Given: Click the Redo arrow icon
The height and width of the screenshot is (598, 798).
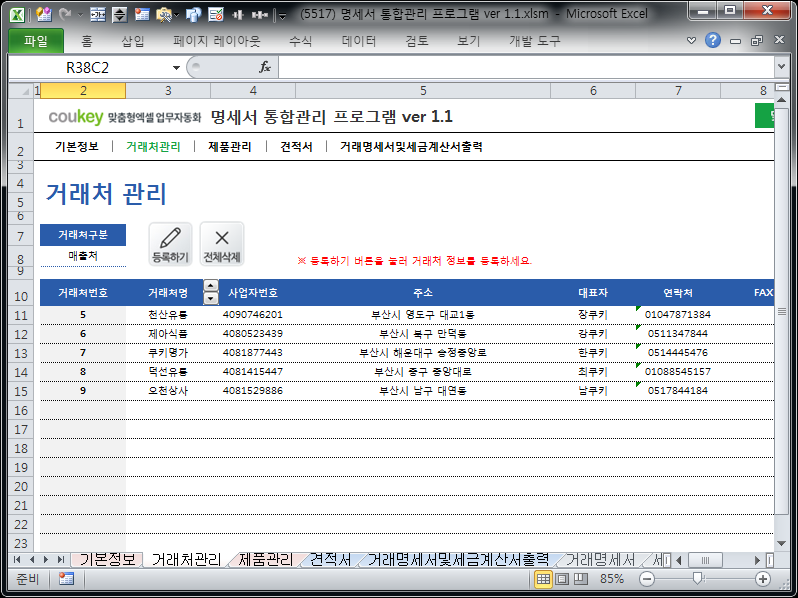Looking at the screenshot, I should click(65, 15).
